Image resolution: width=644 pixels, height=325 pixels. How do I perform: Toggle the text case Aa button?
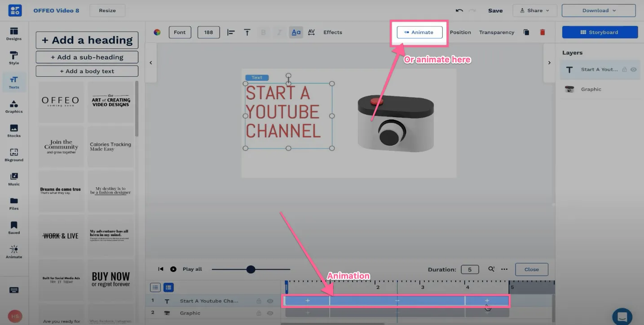(x=296, y=32)
